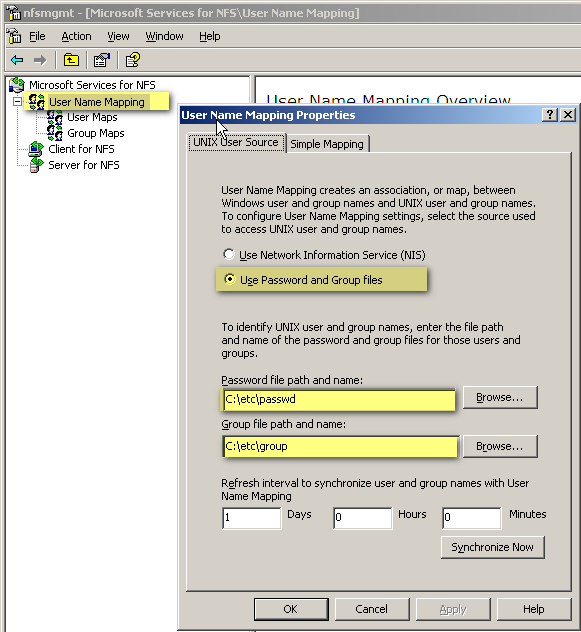Click the User Name Mapping tree icon
This screenshot has width=581, height=632.
[37, 102]
